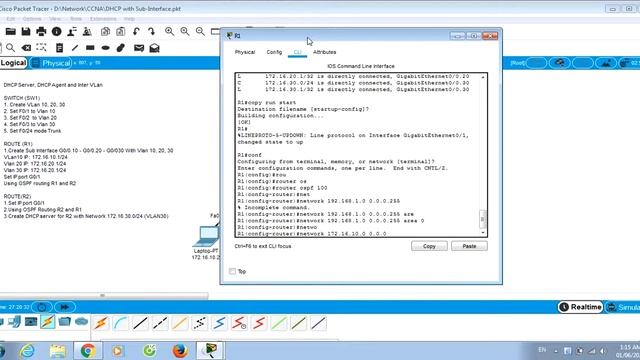Switch to the Physical workspace view
Viewport: 640px width, 360px height.
(52, 63)
